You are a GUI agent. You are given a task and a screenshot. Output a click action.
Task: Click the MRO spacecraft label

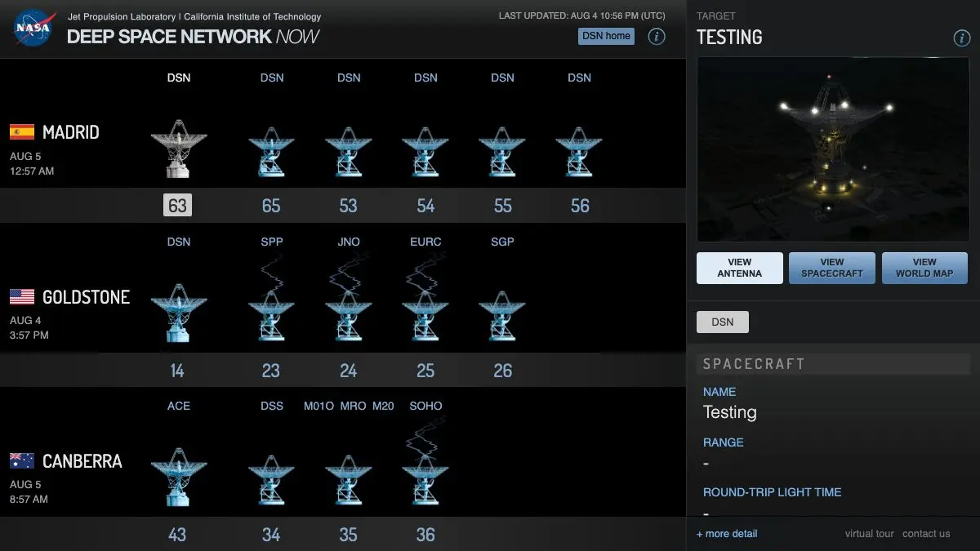(354, 406)
